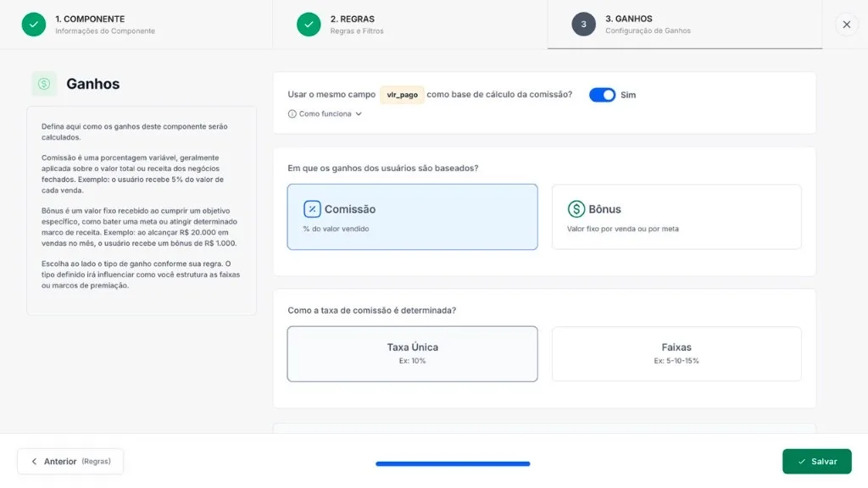868x488 pixels.
Task: Open 3. GANHOS step tab
Action: point(685,25)
